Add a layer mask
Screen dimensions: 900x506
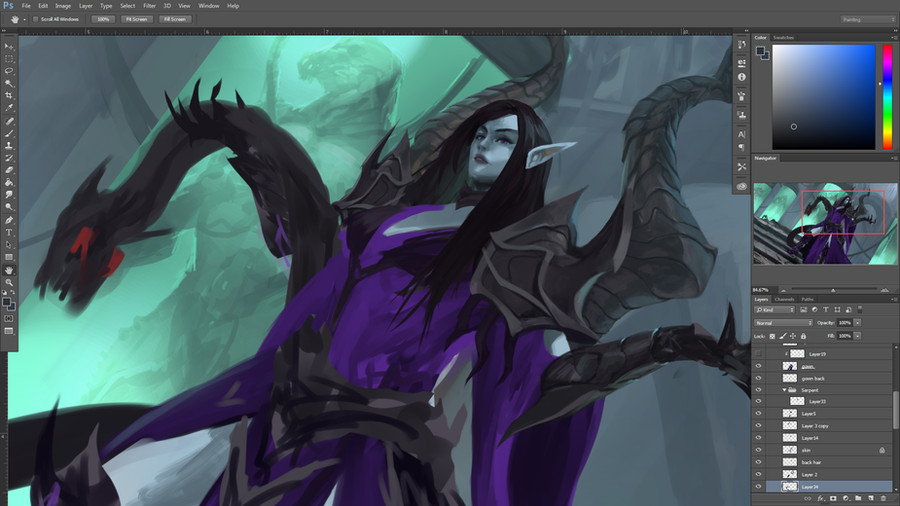click(833, 499)
